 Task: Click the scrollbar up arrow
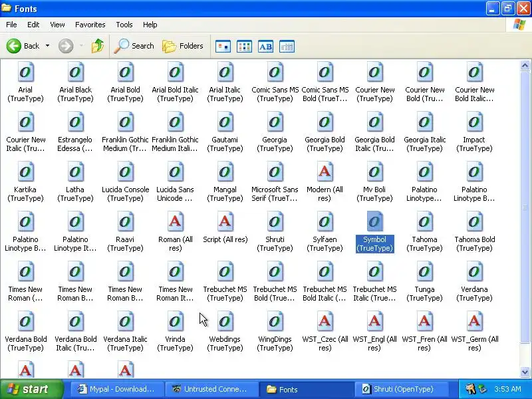point(525,65)
